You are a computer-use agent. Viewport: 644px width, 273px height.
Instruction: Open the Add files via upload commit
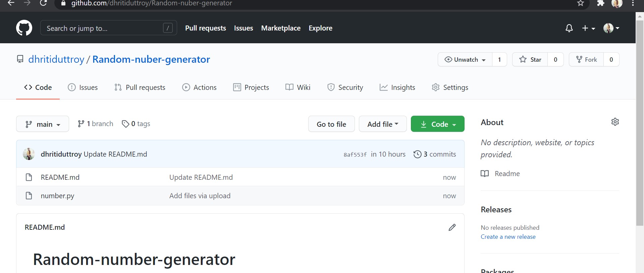(200, 196)
